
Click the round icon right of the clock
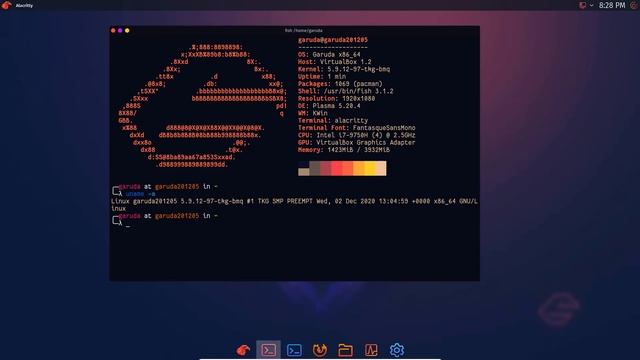634,5
